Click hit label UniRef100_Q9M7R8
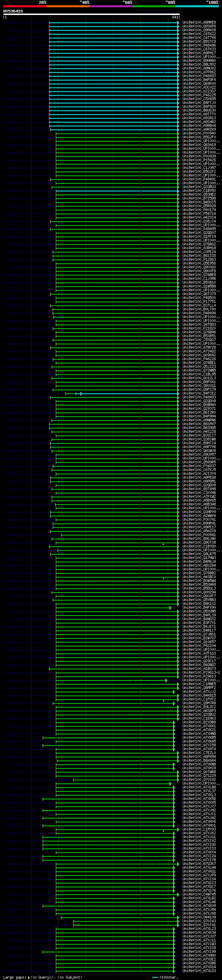This screenshot has height=980, width=222. coord(199,703)
